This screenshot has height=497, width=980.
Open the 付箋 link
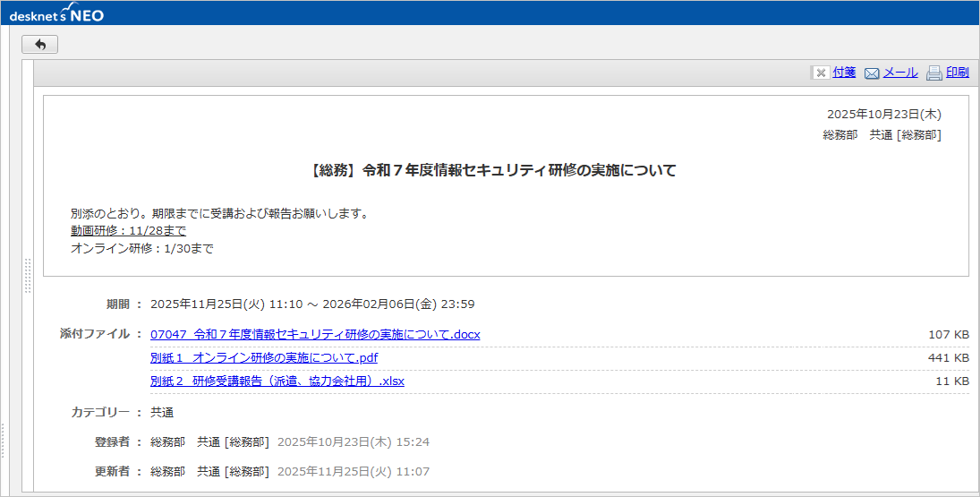coord(844,73)
